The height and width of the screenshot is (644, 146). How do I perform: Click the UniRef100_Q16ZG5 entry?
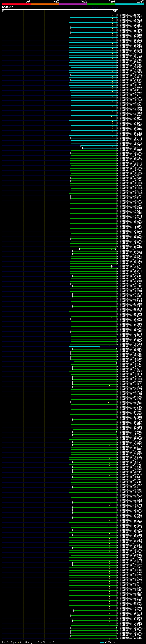pos(131,341)
